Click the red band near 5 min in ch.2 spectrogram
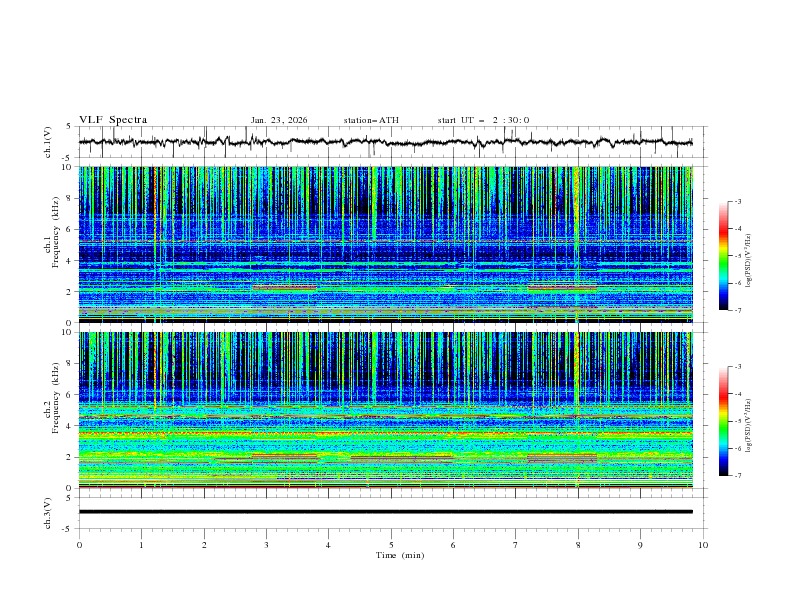Screen dimensions: 792x612 click(x=400, y=457)
